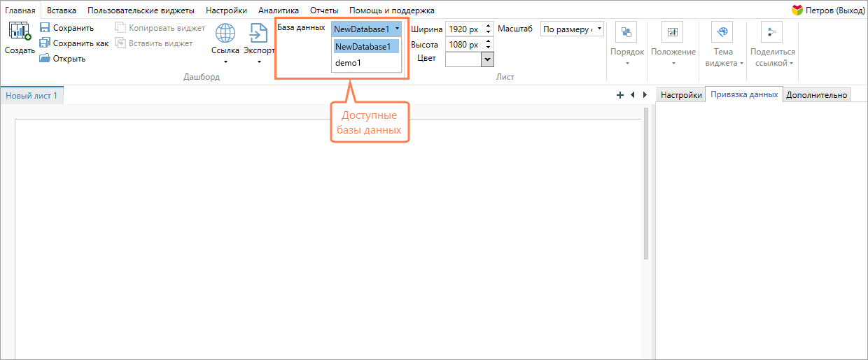The width and height of the screenshot is (868, 360).
Task: Click the Положение alignment icon
Action: tap(673, 32)
